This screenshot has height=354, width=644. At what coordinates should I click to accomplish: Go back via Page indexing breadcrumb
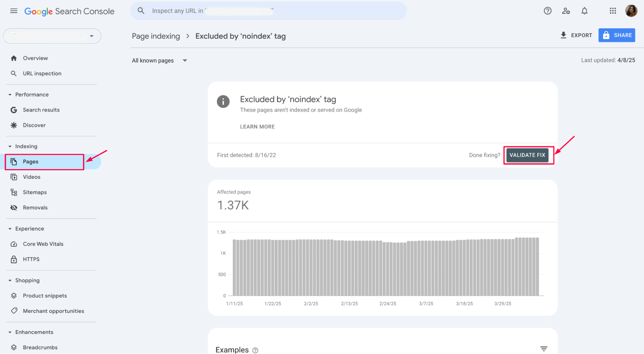156,36
